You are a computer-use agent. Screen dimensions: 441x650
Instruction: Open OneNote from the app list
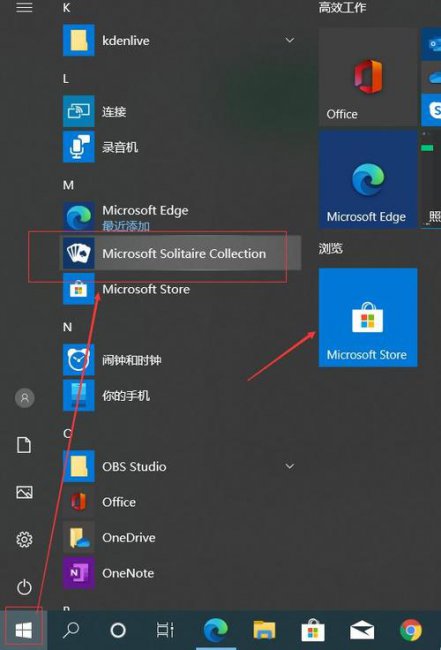click(179, 573)
